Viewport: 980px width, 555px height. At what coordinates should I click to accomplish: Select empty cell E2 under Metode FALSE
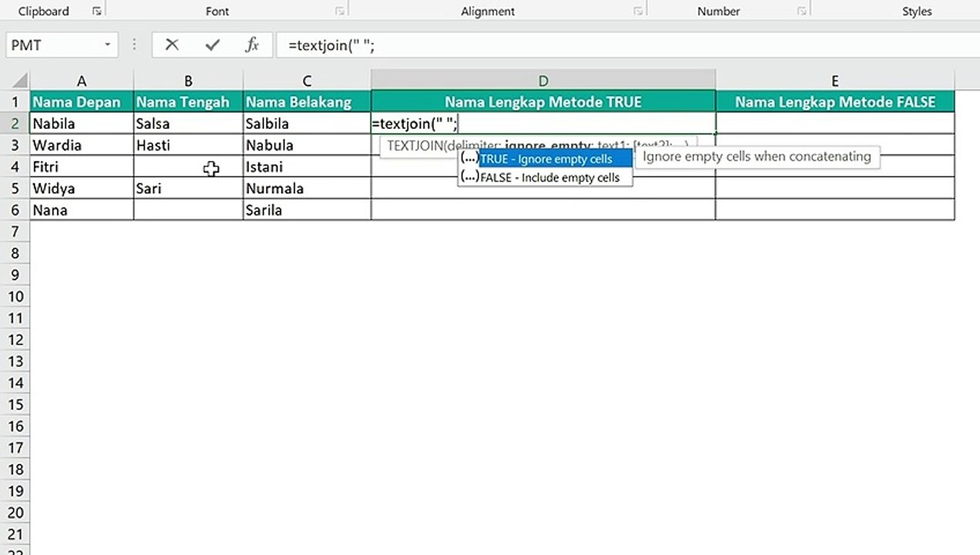click(x=835, y=123)
